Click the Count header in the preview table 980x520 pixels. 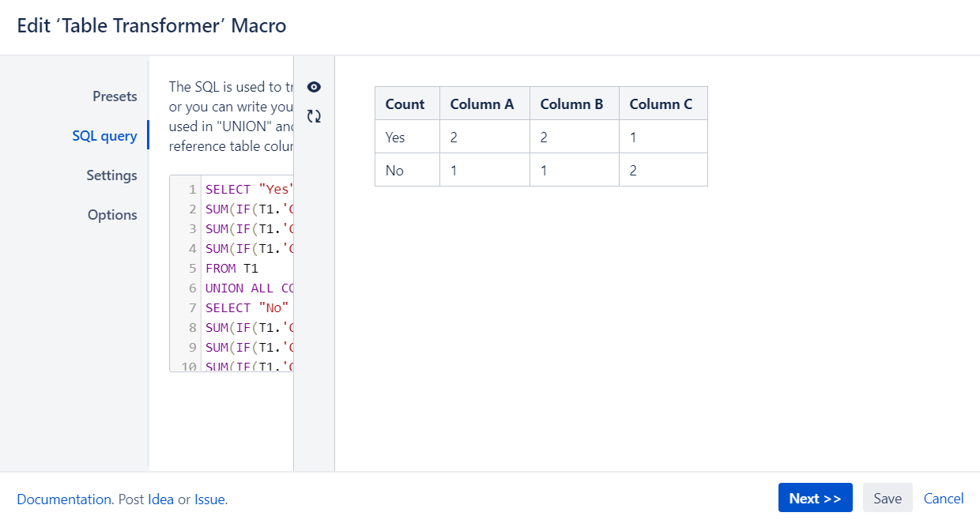406,103
